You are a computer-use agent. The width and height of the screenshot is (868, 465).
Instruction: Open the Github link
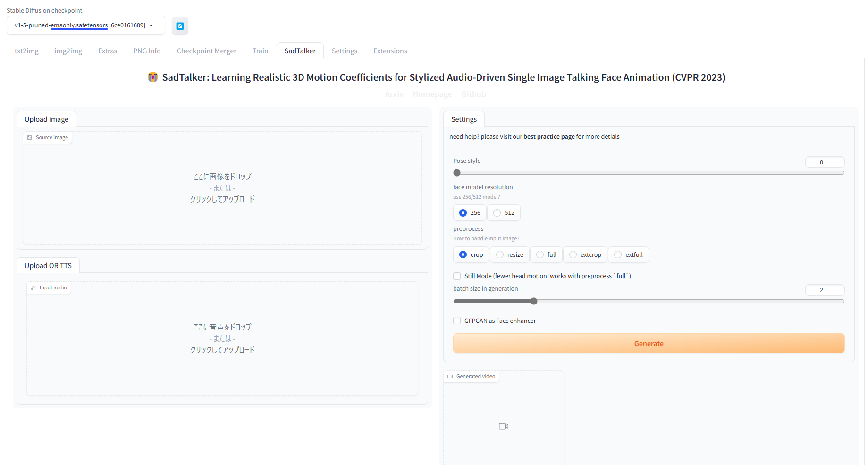(474, 94)
